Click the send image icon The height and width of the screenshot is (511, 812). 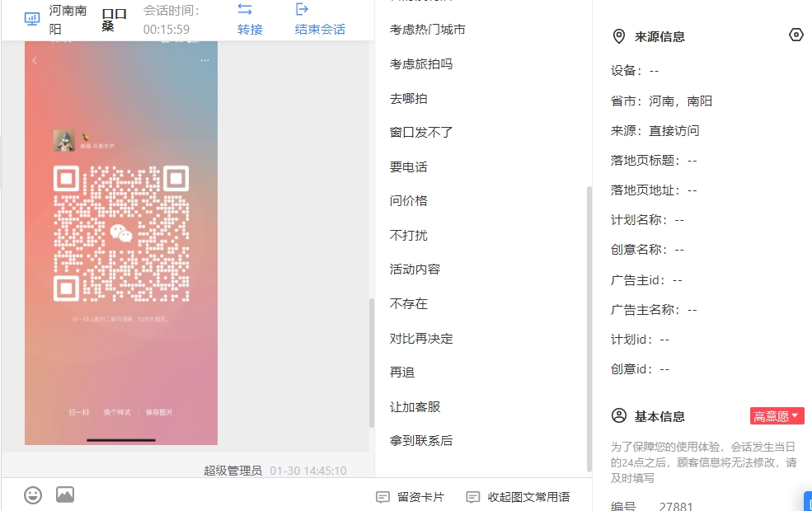pyautogui.click(x=65, y=495)
